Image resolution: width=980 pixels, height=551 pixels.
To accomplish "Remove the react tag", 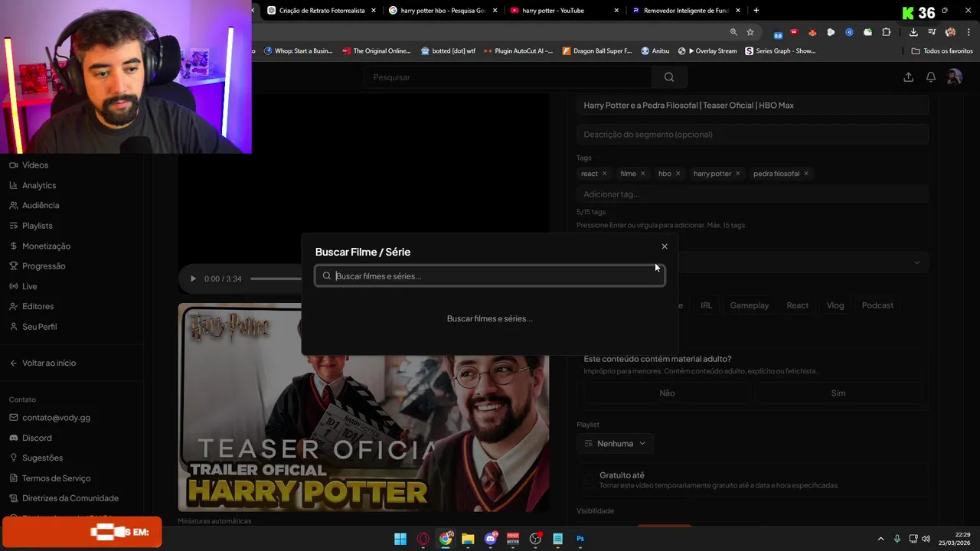I will [604, 174].
